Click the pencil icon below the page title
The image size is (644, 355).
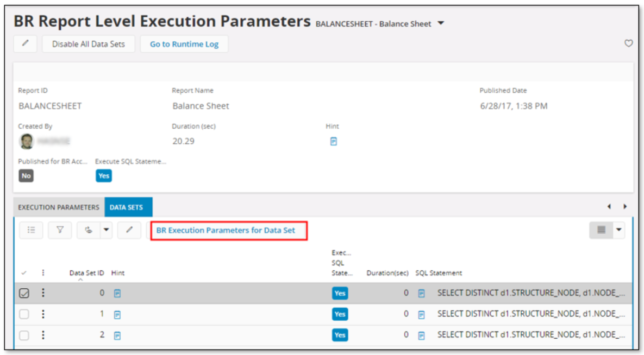pos(24,43)
